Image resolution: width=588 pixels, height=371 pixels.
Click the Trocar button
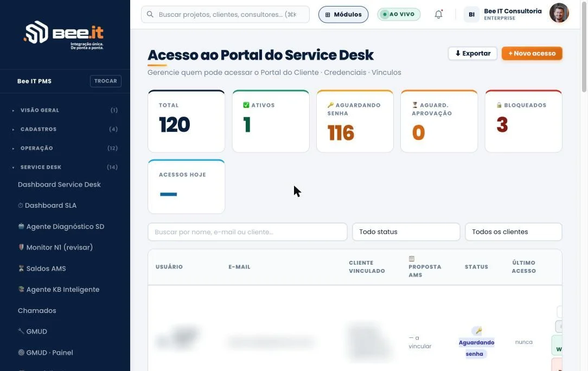[105, 81]
